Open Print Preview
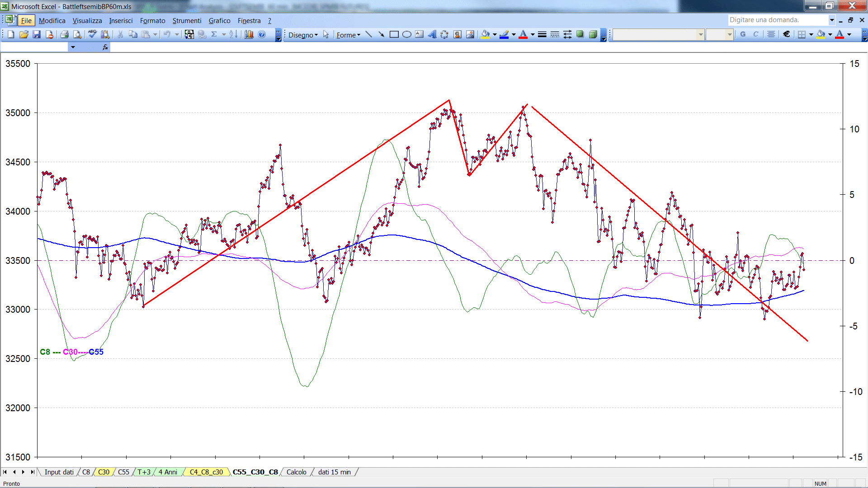868x488 pixels. click(77, 34)
